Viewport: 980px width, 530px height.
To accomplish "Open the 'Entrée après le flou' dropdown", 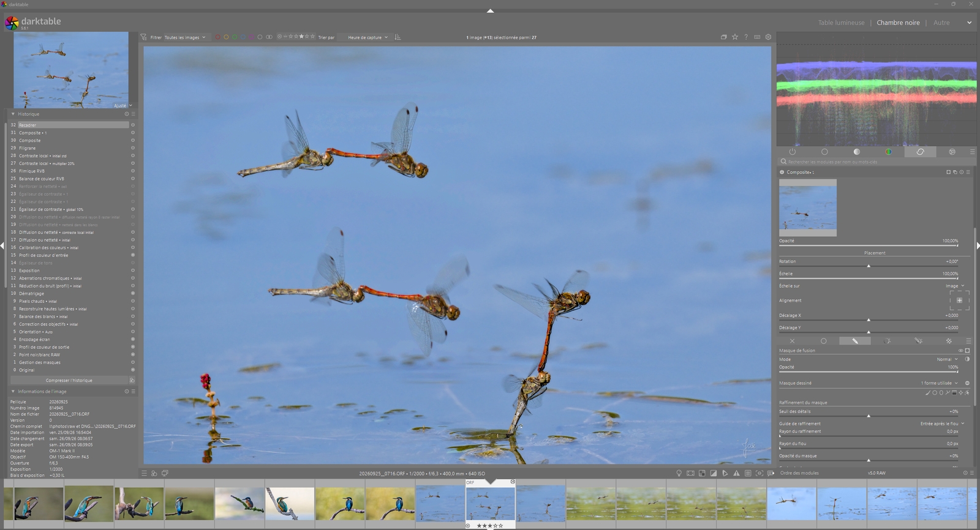I will point(942,424).
